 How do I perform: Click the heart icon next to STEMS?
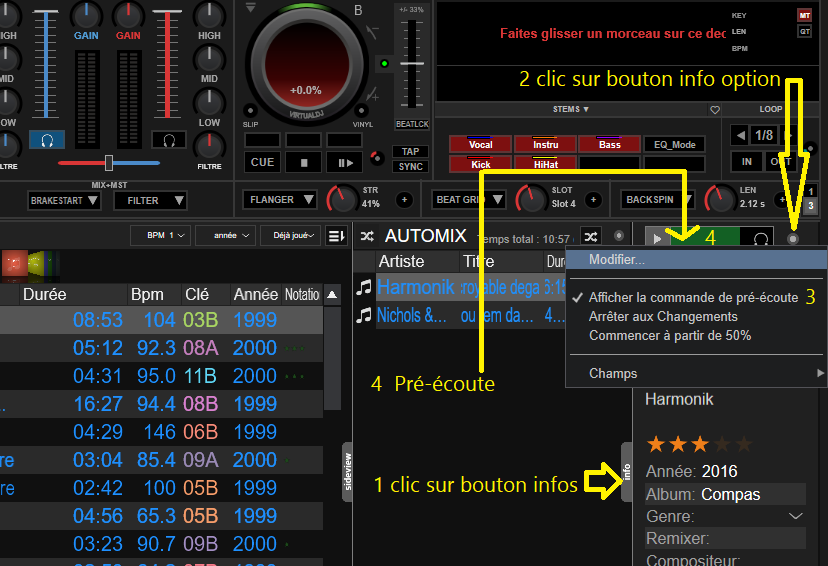point(714,110)
